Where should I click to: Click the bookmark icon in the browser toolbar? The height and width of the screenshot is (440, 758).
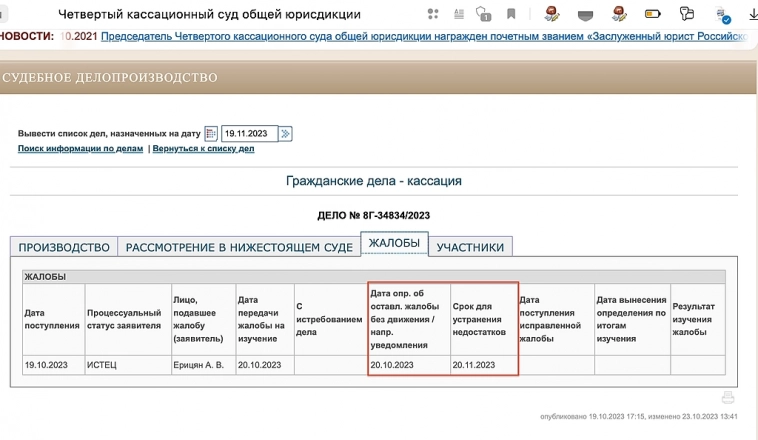point(511,14)
